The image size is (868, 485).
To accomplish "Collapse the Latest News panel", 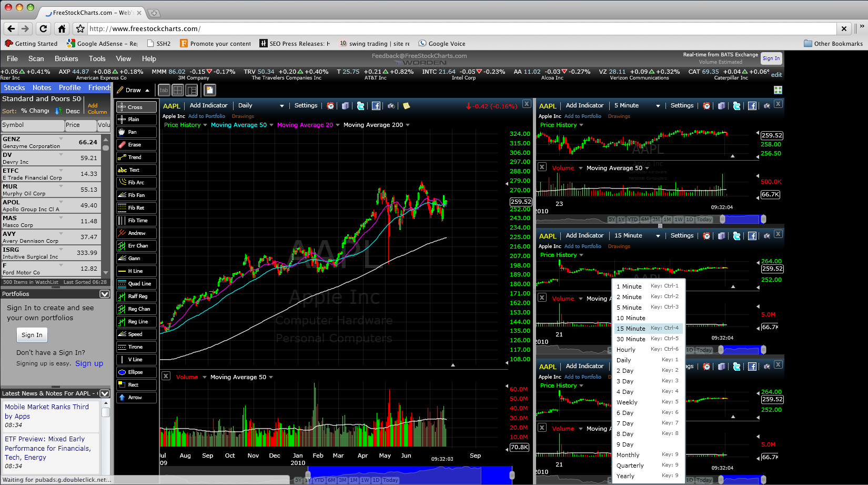I will point(105,393).
